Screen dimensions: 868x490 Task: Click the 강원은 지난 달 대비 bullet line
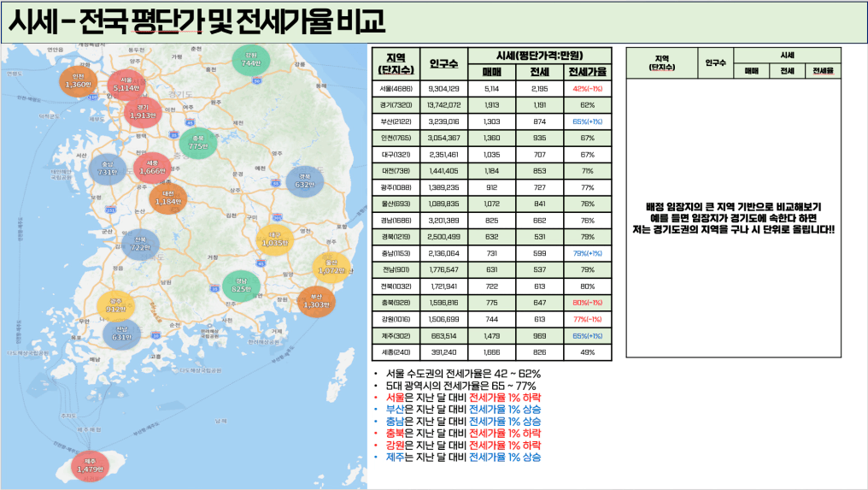tap(463, 445)
